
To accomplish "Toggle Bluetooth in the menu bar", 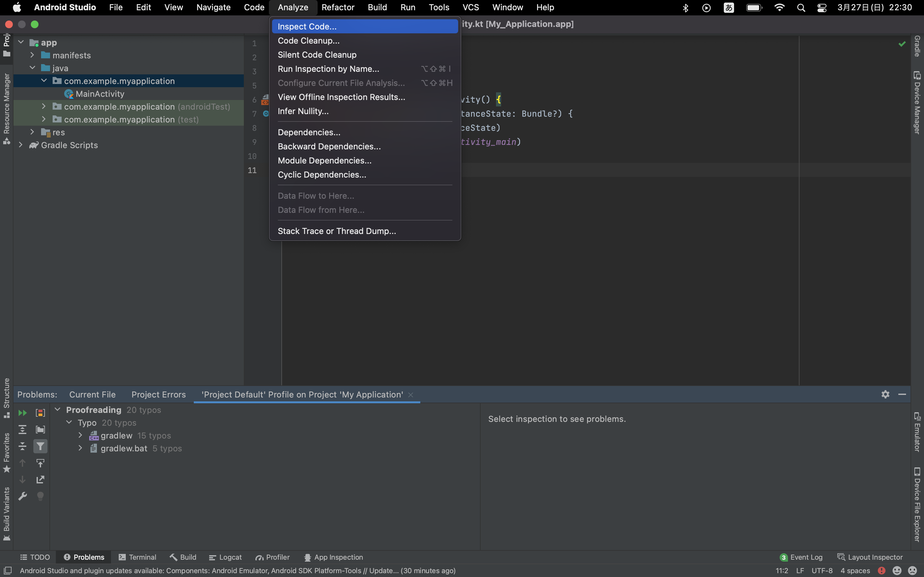I will [x=685, y=8].
